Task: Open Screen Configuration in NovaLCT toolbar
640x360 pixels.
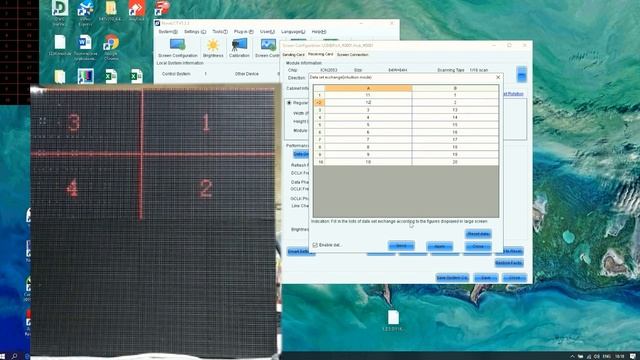Action: 178,48
